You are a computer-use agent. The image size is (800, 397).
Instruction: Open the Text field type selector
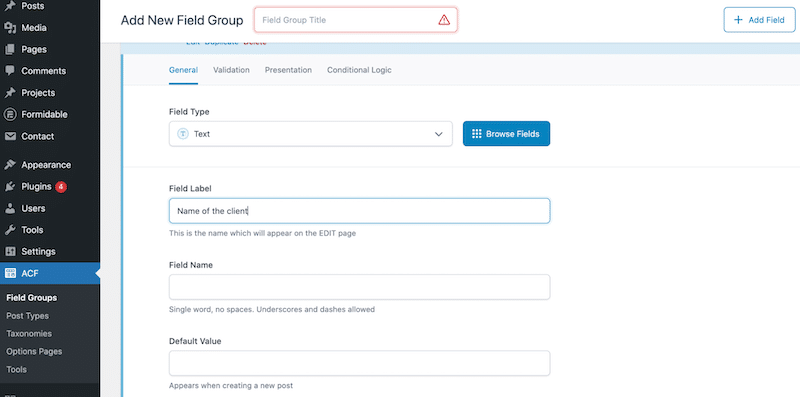(311, 134)
